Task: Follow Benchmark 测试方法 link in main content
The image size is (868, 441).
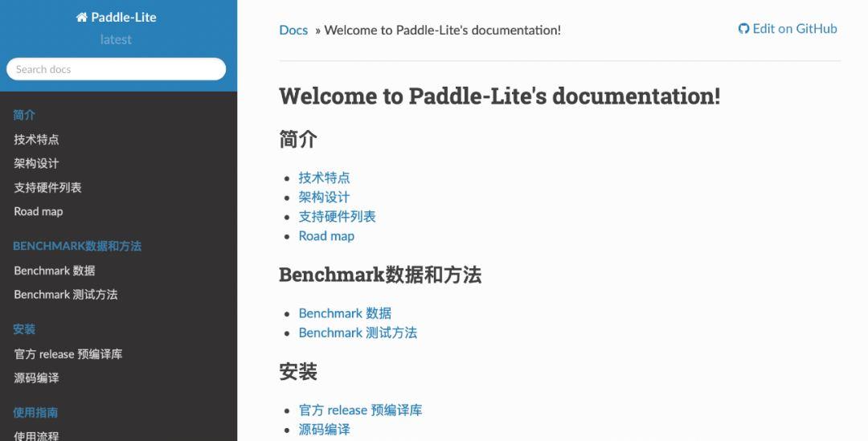Action: click(x=358, y=333)
